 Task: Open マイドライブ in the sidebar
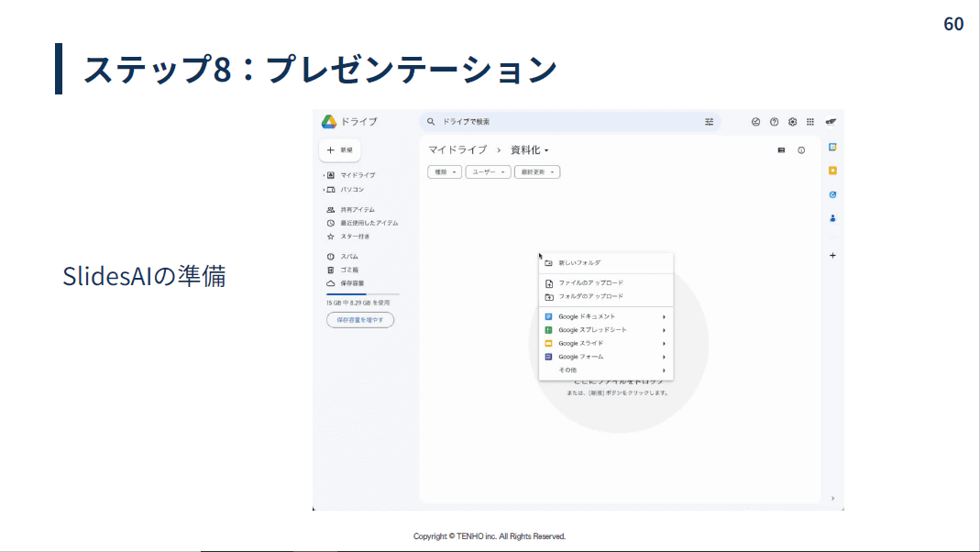(x=358, y=176)
